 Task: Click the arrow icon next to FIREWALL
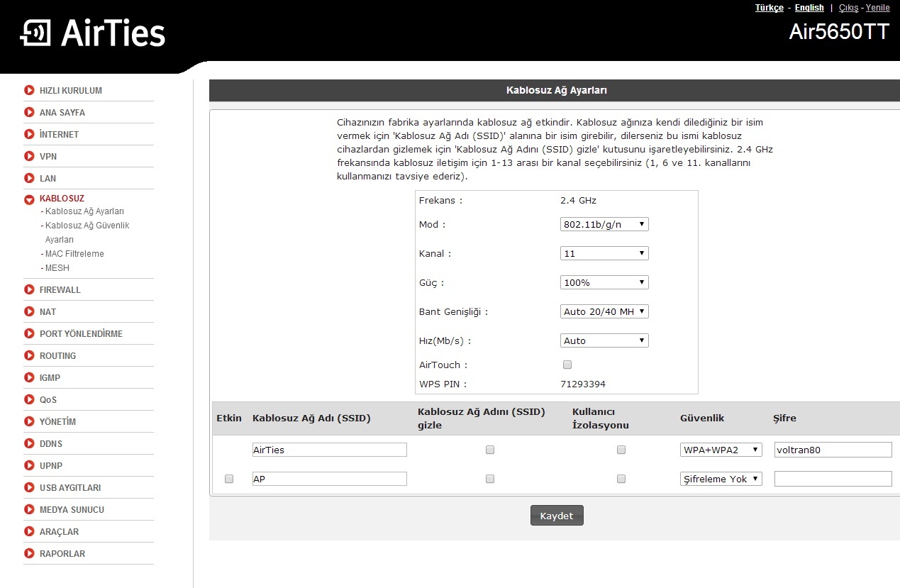(x=29, y=289)
